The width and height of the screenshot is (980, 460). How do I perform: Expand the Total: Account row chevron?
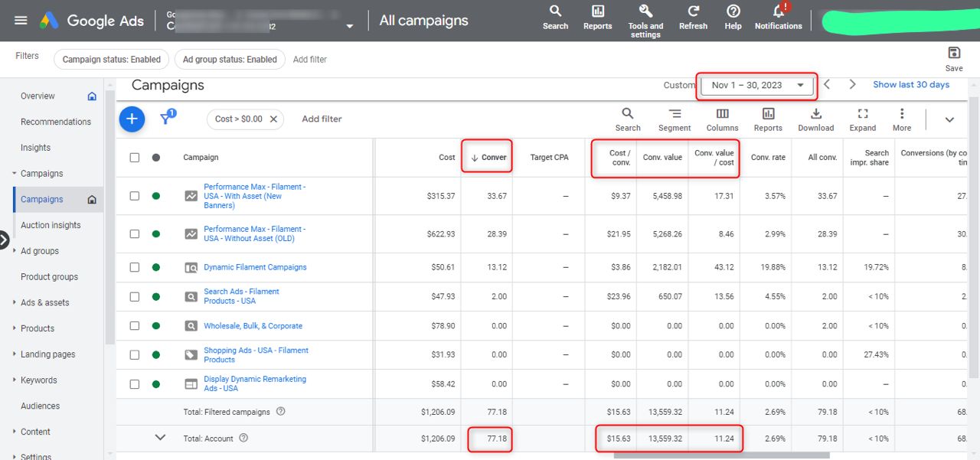point(160,438)
